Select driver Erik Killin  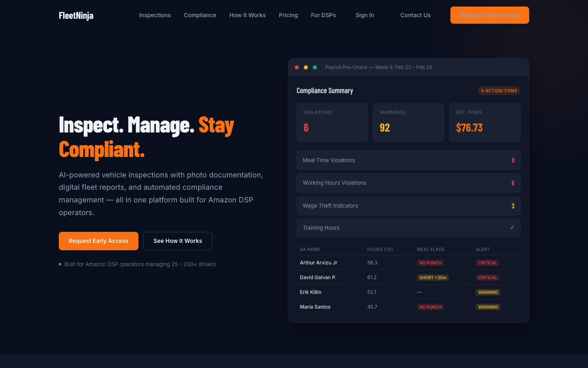(311, 292)
